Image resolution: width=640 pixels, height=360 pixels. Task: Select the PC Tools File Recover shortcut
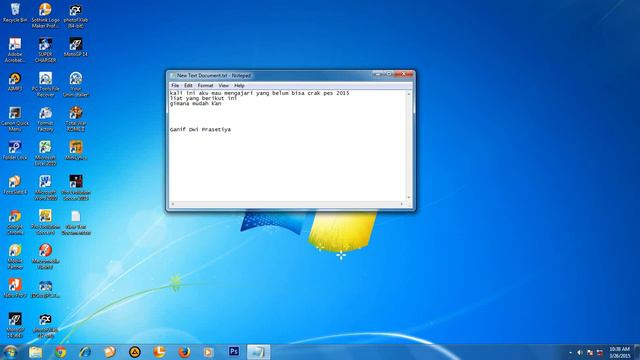click(45, 84)
